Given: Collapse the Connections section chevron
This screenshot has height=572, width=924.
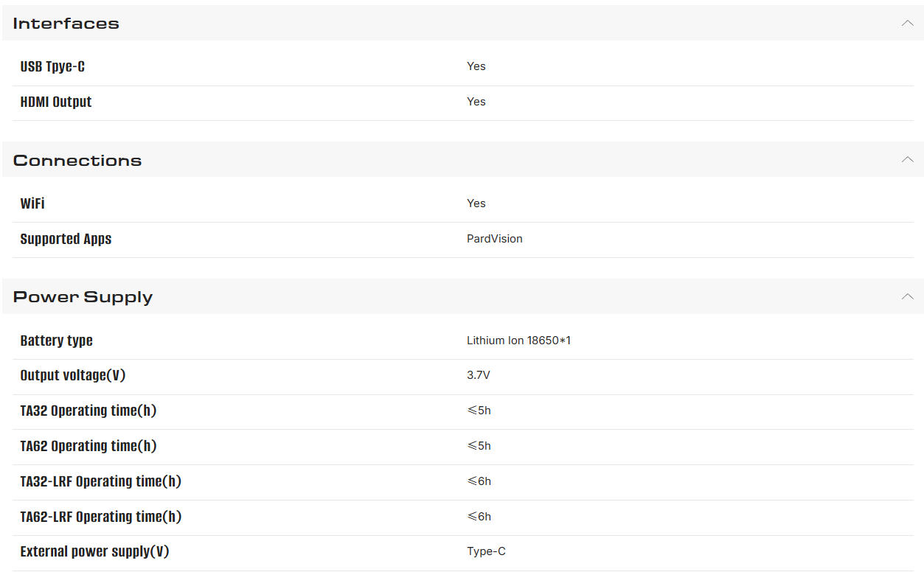Looking at the screenshot, I should pyautogui.click(x=907, y=160).
